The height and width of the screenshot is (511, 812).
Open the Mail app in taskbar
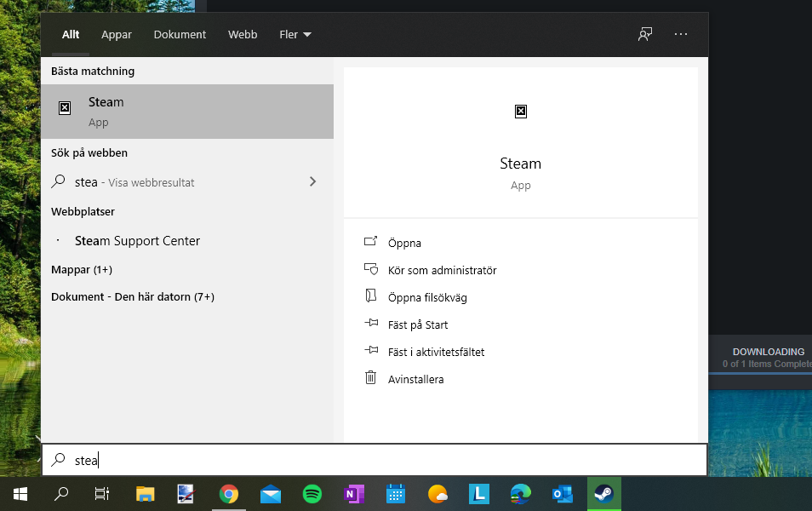[x=271, y=495]
